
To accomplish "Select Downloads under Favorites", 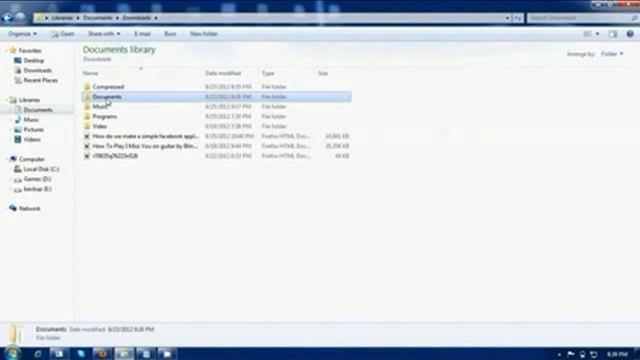I will point(37,70).
